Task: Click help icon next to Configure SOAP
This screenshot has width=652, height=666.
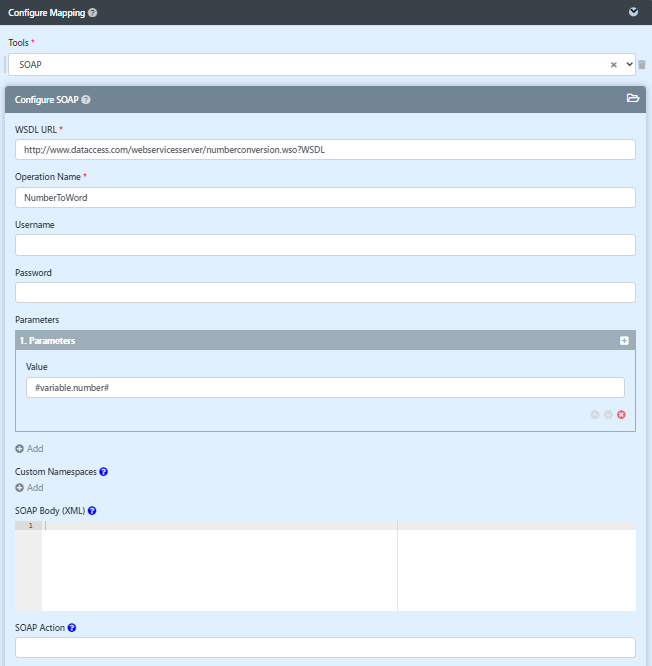Action: [x=86, y=100]
